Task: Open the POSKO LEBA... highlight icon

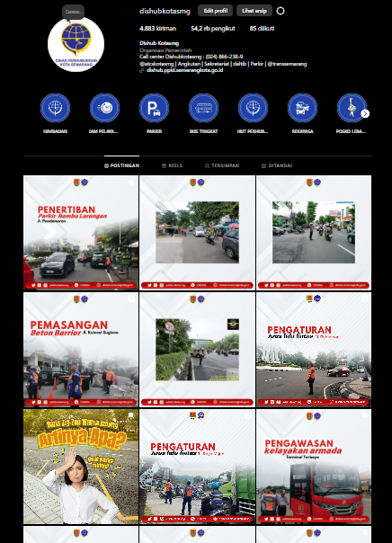Action: tap(352, 108)
